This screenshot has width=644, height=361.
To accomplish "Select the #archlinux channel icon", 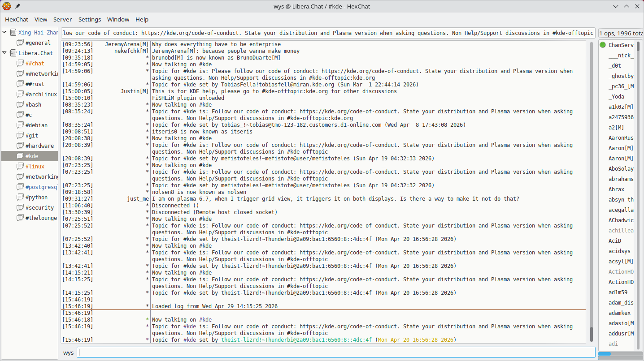I will pyautogui.click(x=20, y=95).
